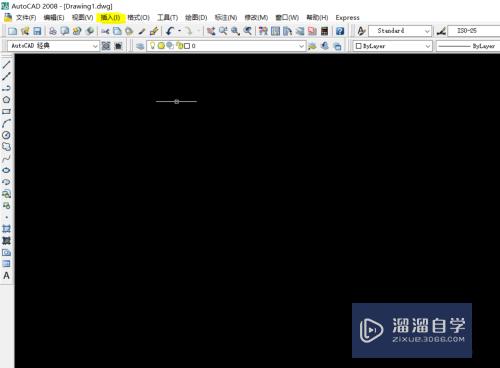500x368 pixels.
Task: Select the Gradient tool
Action: coord(6,240)
